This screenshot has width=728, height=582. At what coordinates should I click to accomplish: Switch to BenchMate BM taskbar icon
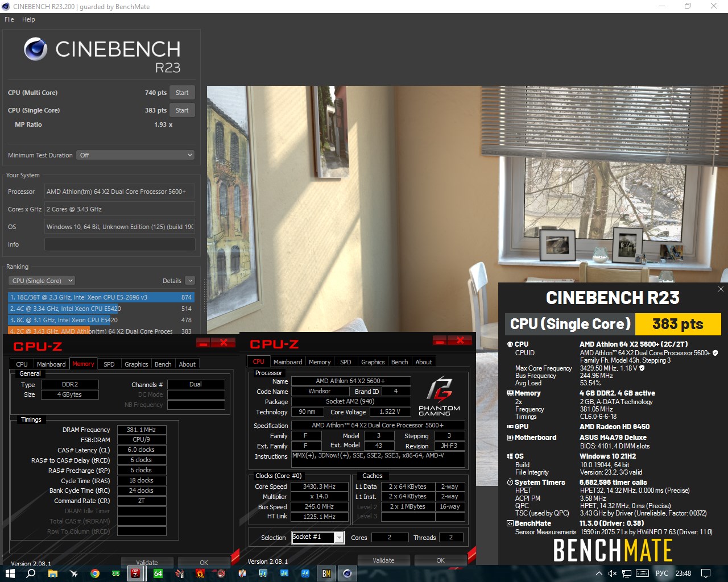326,573
